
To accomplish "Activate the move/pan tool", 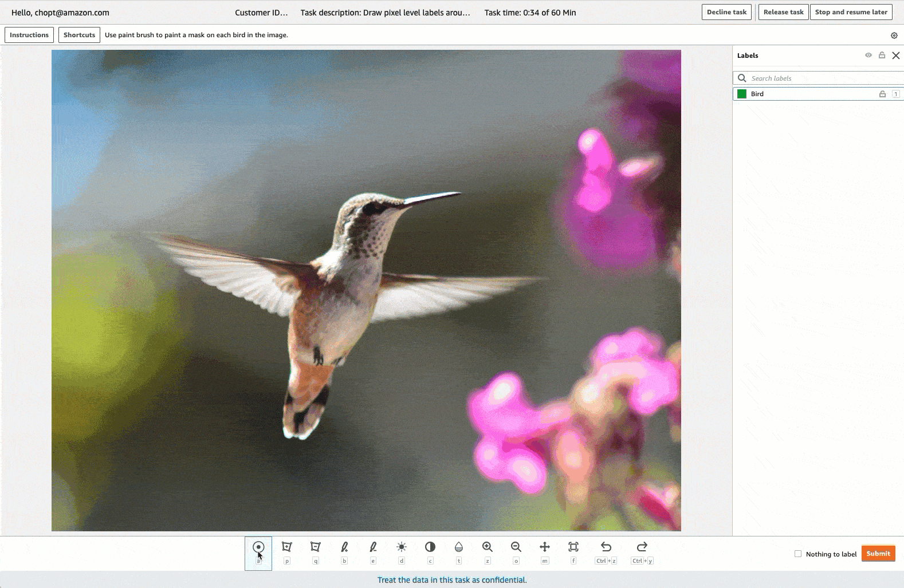I will point(545,547).
